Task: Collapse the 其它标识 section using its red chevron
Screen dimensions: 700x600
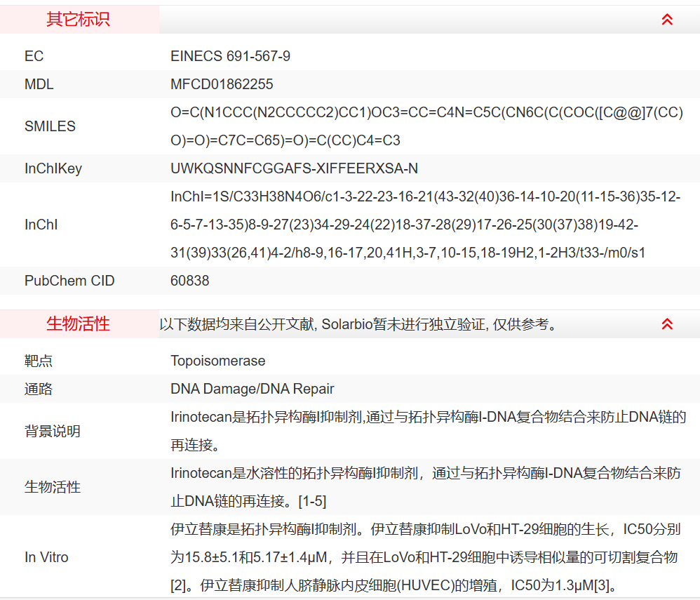Action: 667,20
